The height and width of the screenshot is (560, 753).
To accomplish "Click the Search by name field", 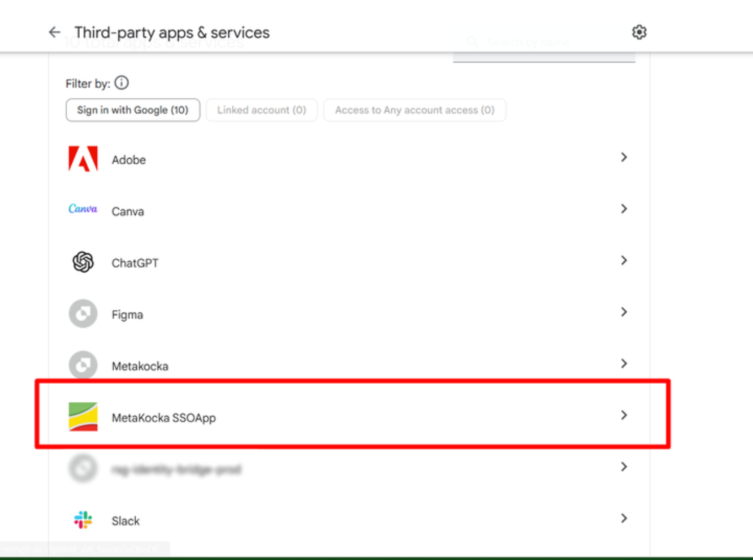I will pos(544,43).
